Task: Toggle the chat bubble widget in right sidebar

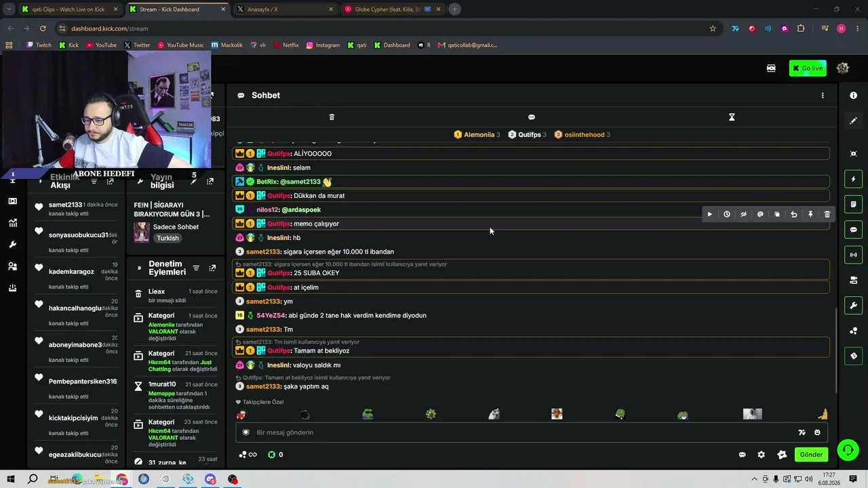Action: pyautogui.click(x=853, y=230)
